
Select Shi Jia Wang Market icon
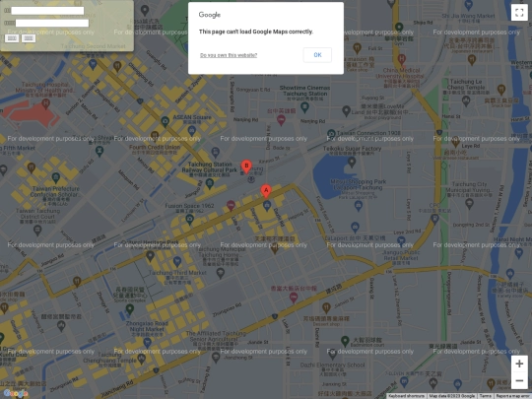(469, 5)
